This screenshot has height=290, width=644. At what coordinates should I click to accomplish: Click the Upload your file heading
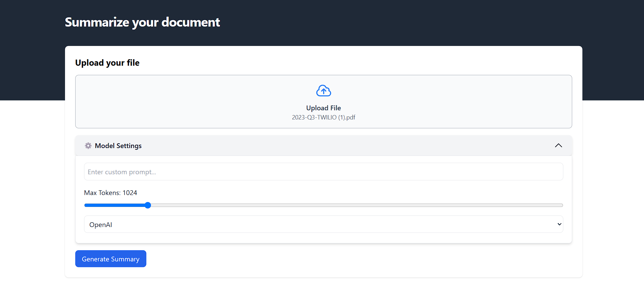[x=107, y=63]
